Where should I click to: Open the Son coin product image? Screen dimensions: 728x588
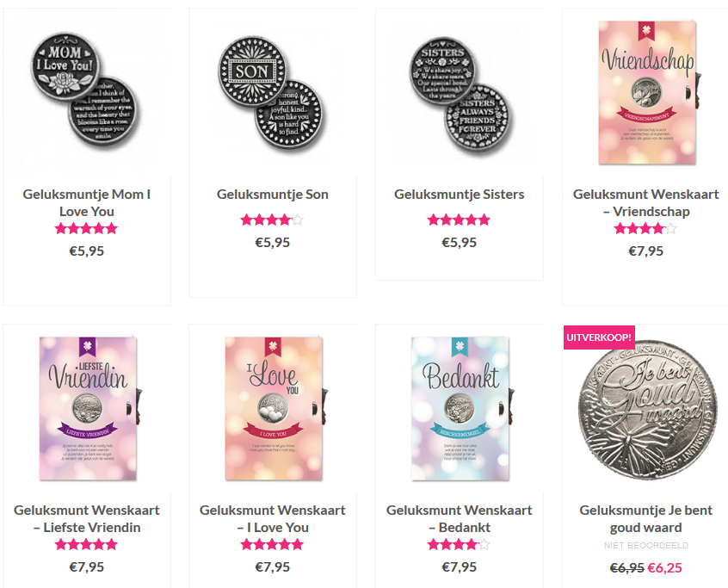tap(273, 92)
